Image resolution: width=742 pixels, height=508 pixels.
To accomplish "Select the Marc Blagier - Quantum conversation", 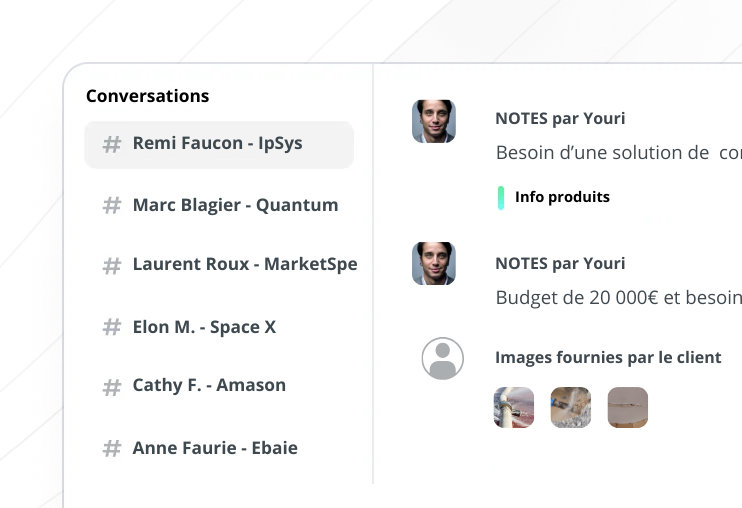I will click(x=235, y=206).
